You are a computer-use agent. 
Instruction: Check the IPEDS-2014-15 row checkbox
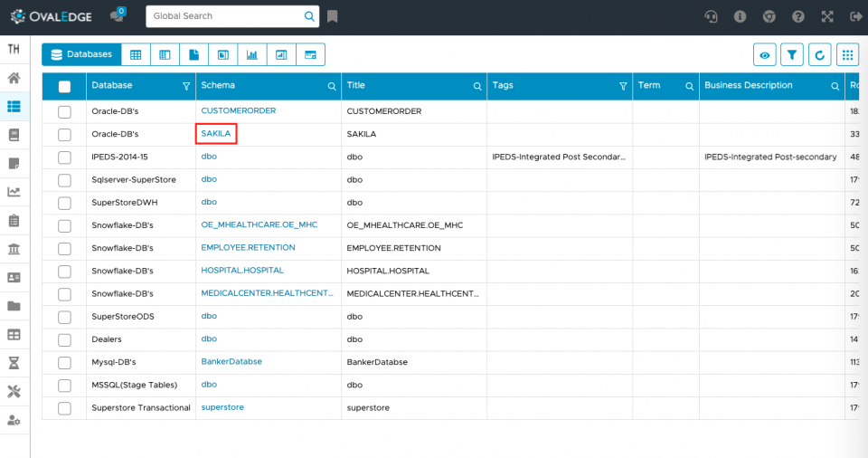[x=65, y=157]
